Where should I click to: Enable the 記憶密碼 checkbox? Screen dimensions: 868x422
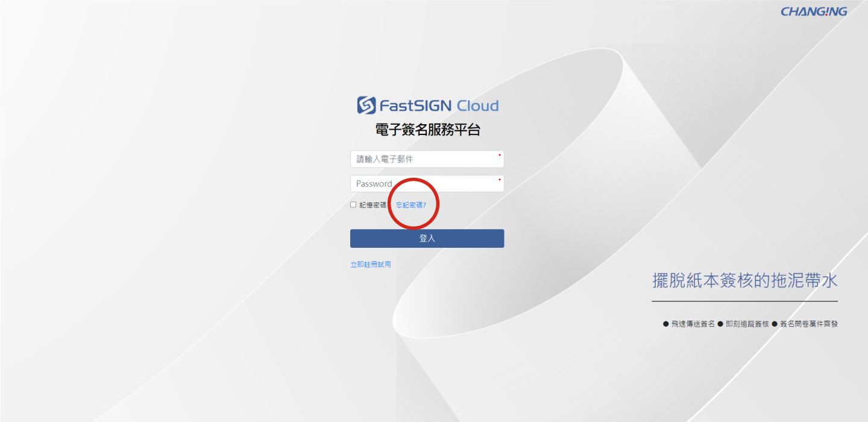pyautogui.click(x=353, y=205)
